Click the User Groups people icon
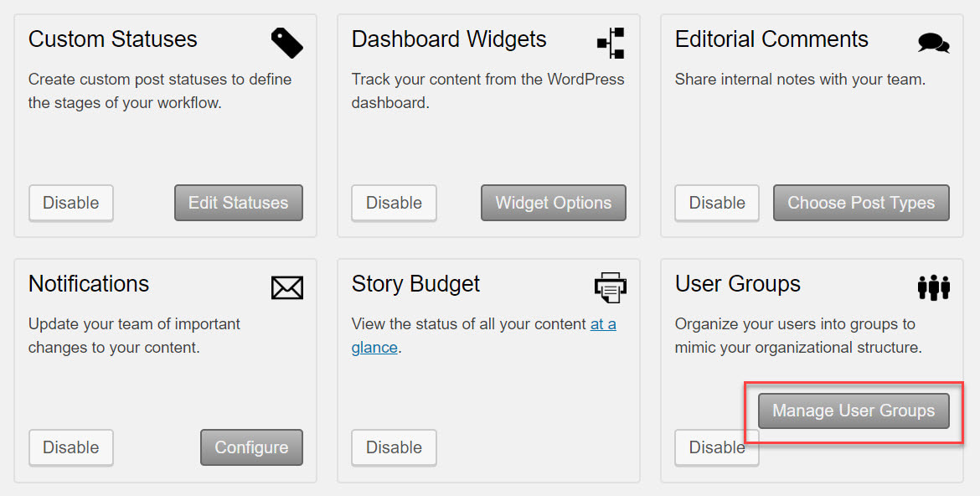This screenshot has width=980, height=496. tap(934, 287)
